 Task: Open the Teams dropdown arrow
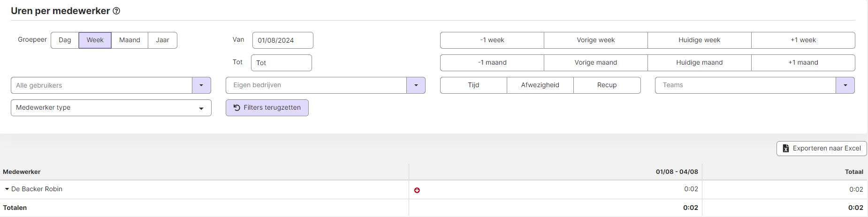point(845,85)
